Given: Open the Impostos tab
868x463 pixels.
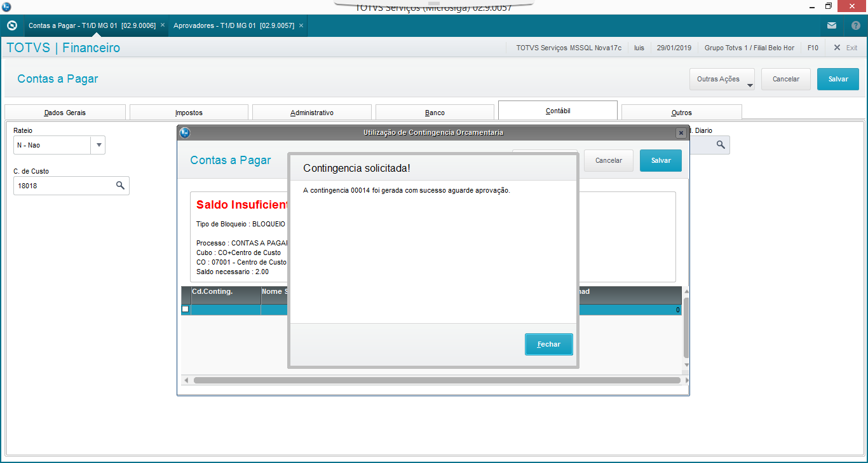Looking at the screenshot, I should 189,113.
